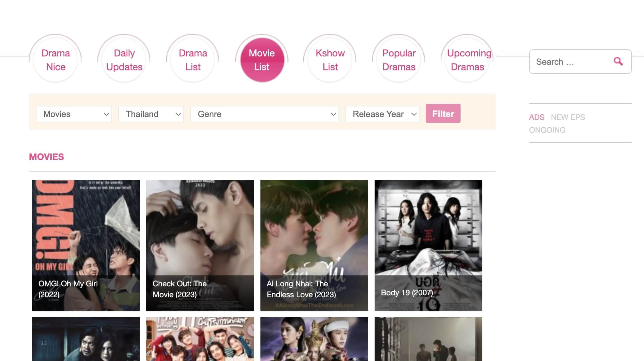Expand the Thailand country dropdown

pos(151,114)
